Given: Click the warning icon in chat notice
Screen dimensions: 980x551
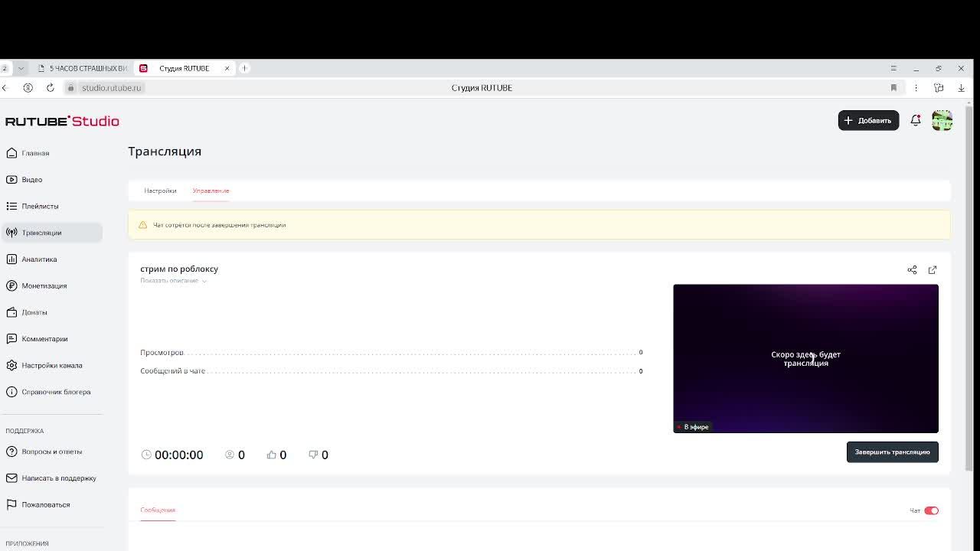Looking at the screenshot, I should click(x=142, y=225).
